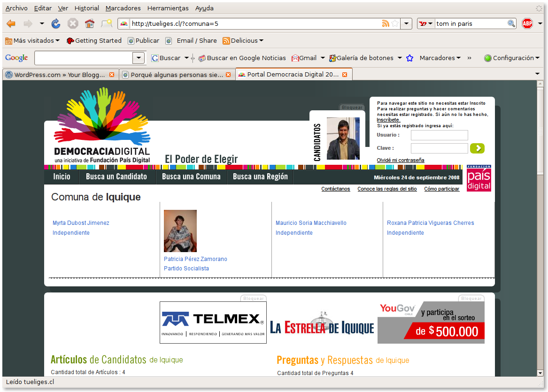
Task: Click the Usuario input field
Action: click(439, 135)
